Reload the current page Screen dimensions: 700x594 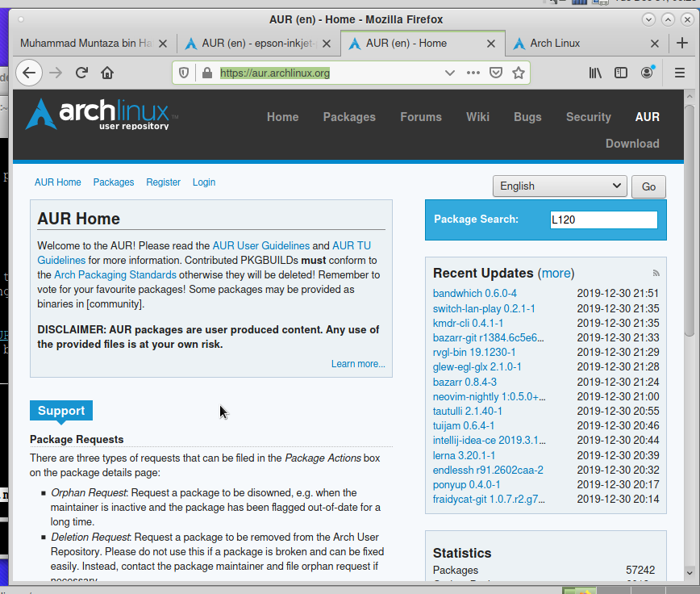pyautogui.click(x=81, y=73)
